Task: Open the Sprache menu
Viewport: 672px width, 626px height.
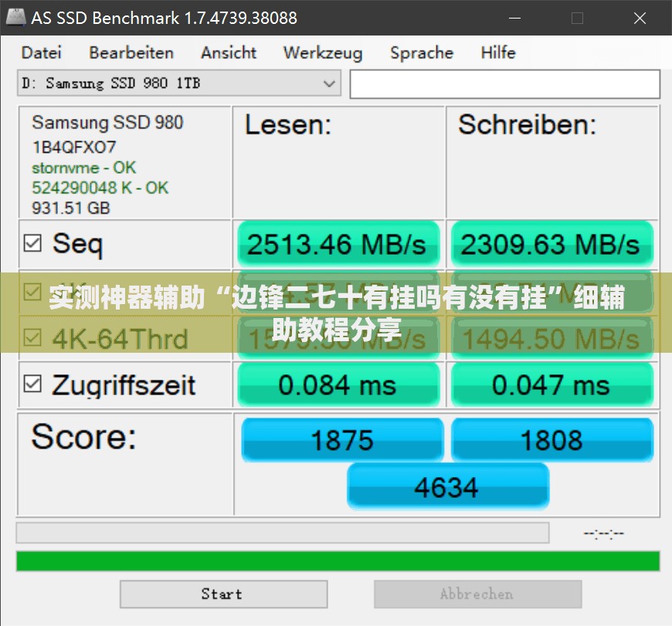Action: coord(421,53)
